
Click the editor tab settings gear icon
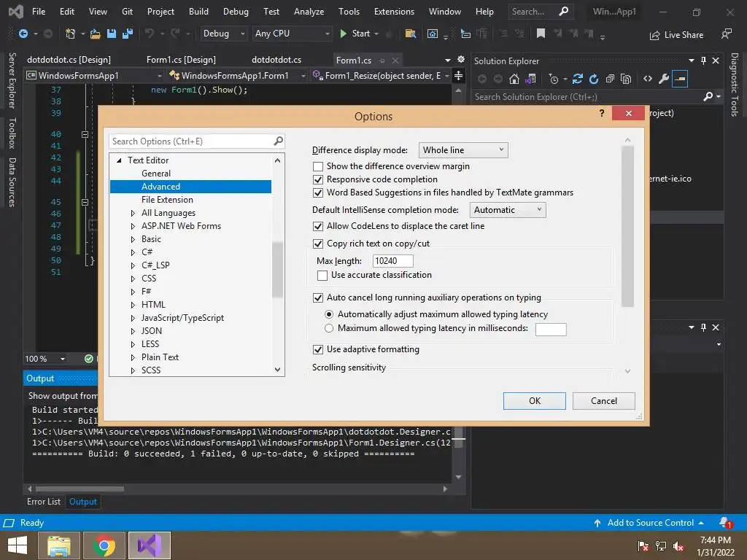(461, 59)
